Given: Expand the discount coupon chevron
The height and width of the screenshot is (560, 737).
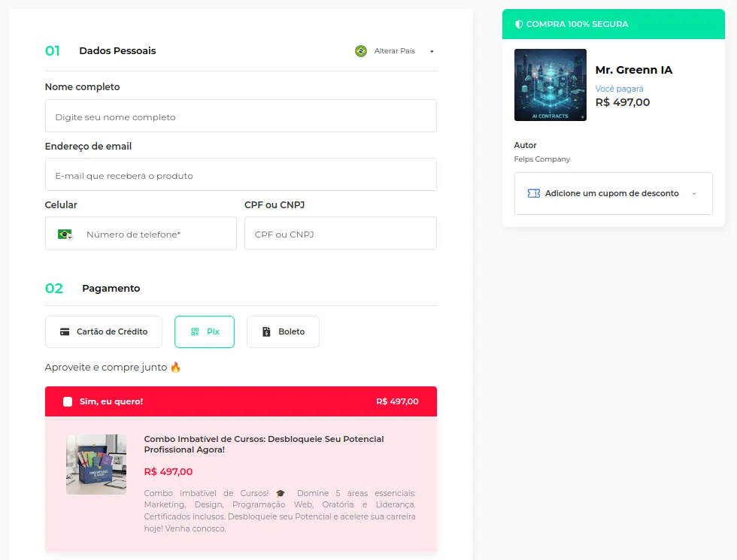Looking at the screenshot, I should point(694,194).
